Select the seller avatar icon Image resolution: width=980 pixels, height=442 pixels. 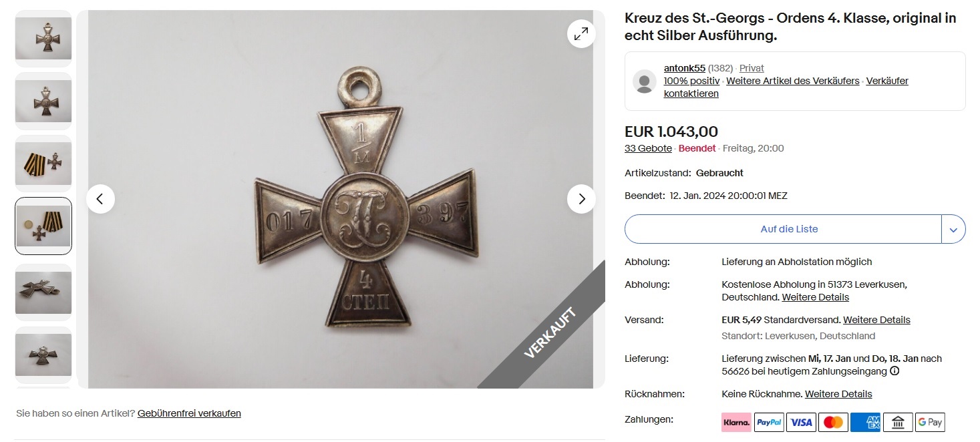click(x=645, y=81)
